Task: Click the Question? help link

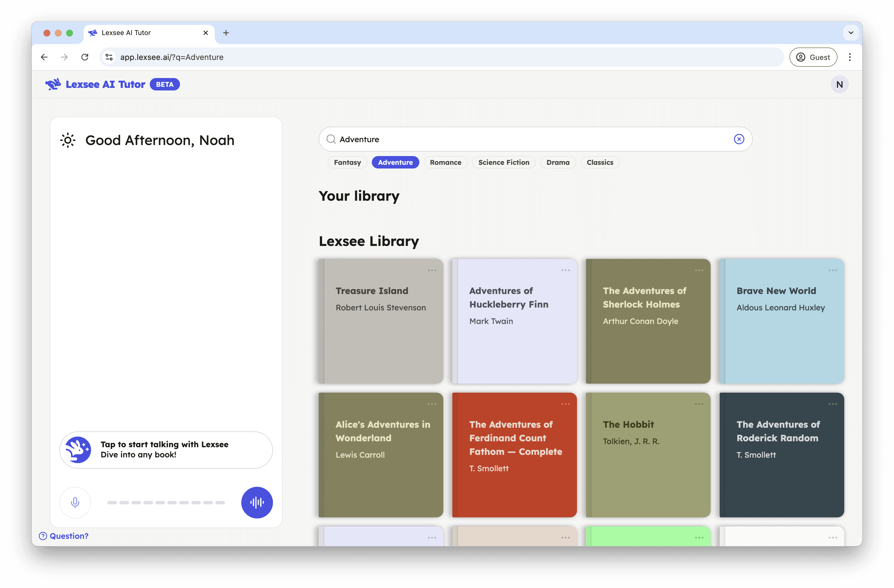Action: pyautogui.click(x=64, y=536)
